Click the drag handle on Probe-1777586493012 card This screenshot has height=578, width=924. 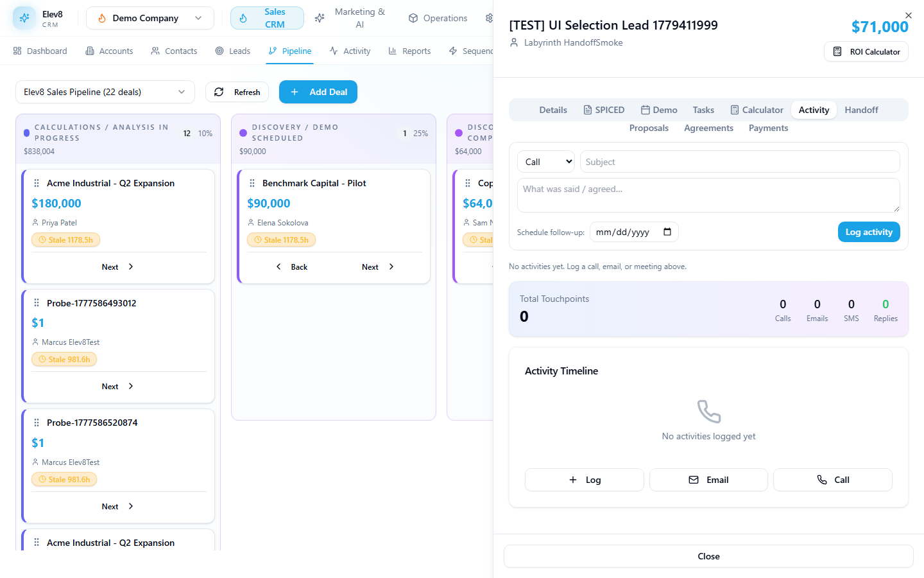37,303
